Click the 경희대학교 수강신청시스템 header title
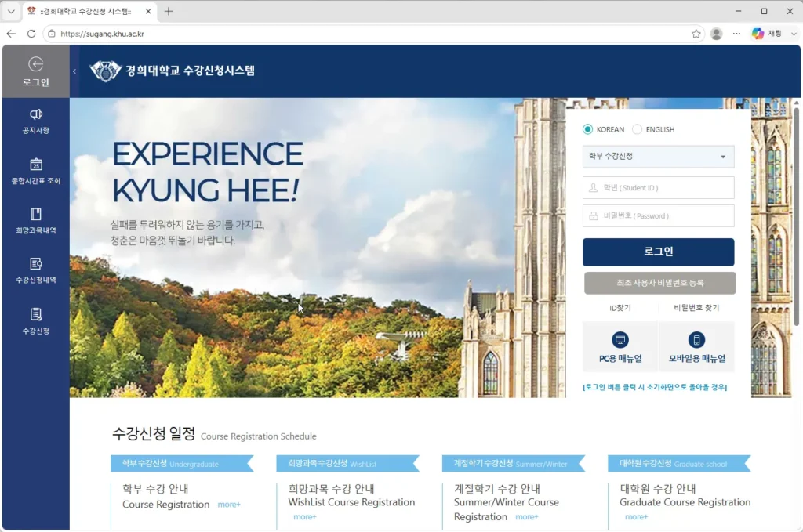 coord(190,71)
